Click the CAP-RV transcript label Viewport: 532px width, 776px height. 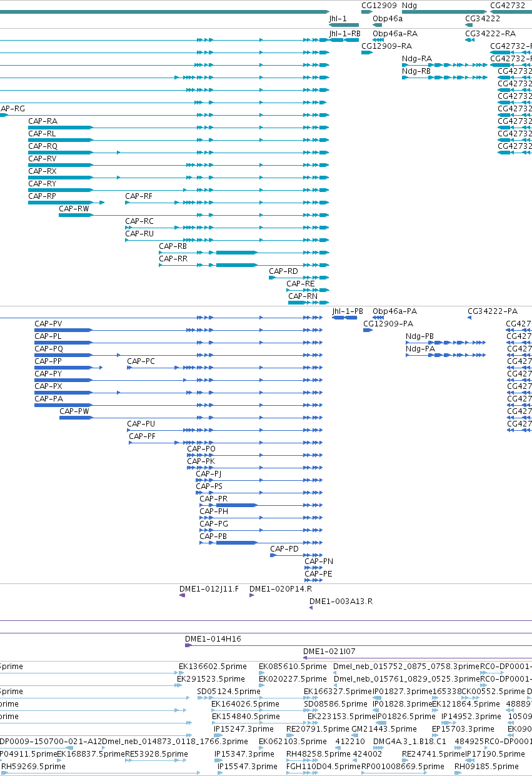pyautogui.click(x=43, y=159)
